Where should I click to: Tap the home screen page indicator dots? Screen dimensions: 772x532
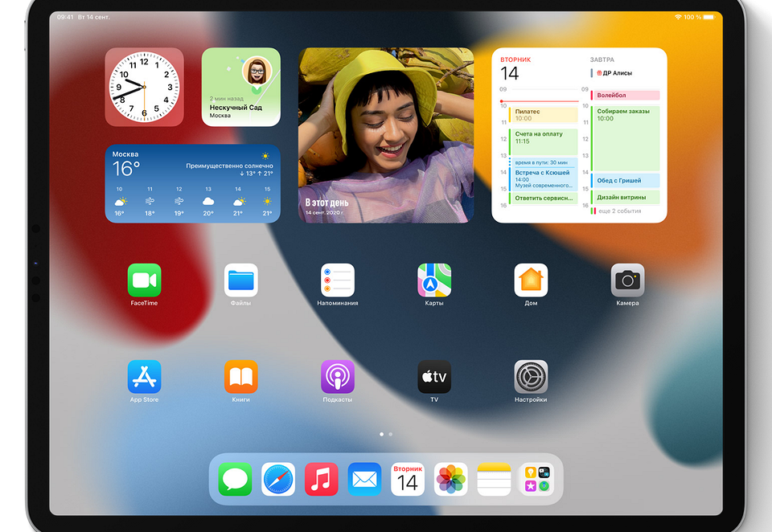click(x=386, y=433)
